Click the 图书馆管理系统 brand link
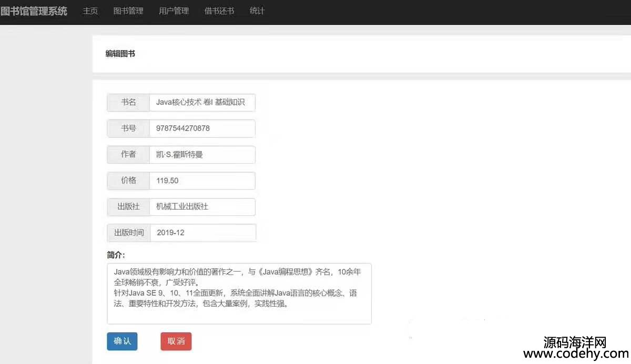Screen dimensions: 631x364 [x=34, y=11]
